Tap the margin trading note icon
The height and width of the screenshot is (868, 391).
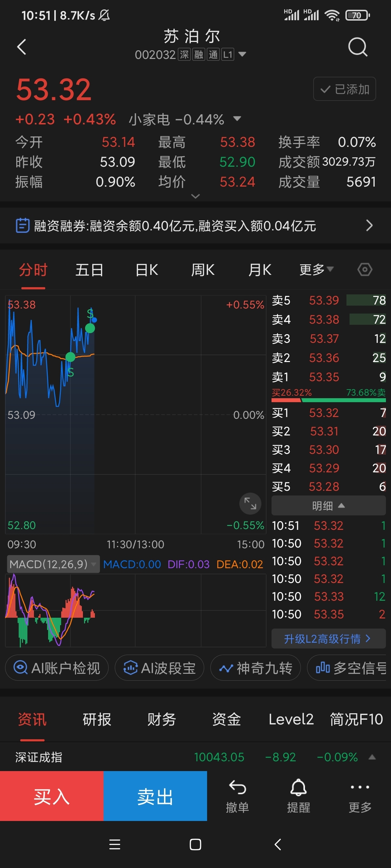[22, 225]
